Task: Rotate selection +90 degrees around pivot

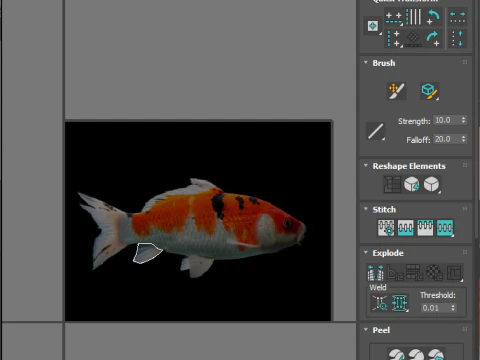Action: coord(433,38)
